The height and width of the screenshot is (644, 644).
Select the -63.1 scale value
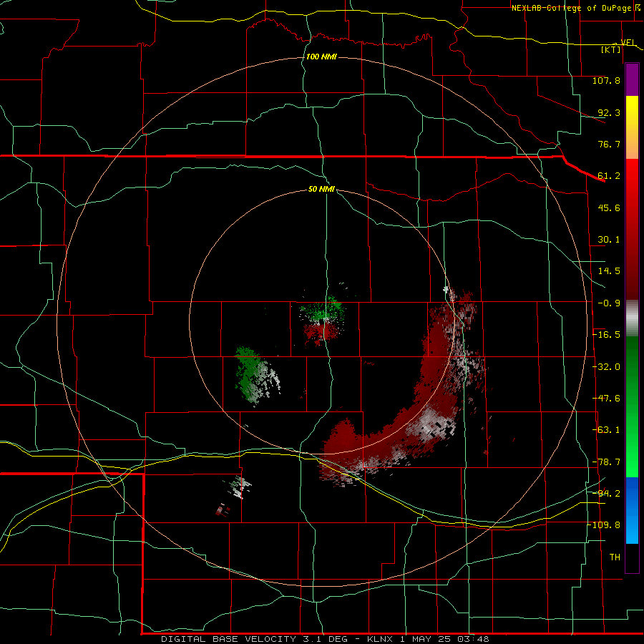[x=606, y=430]
